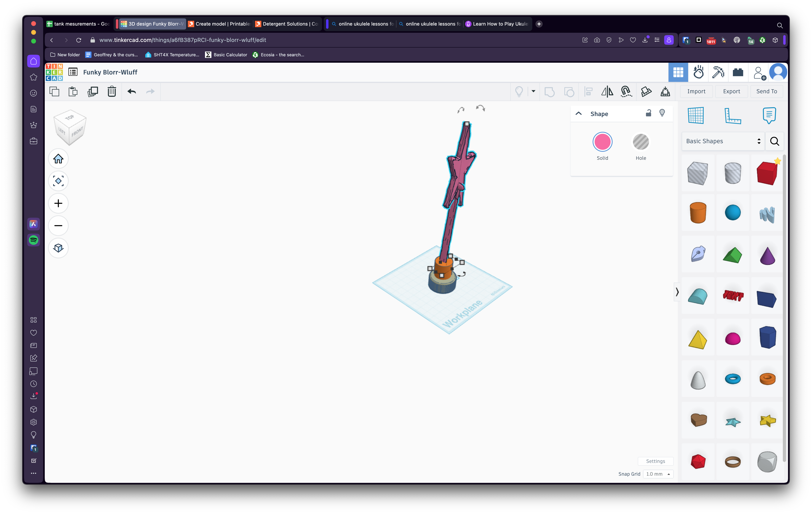
Task: Open the Workplane tool in shapes panel
Action: [x=696, y=116]
